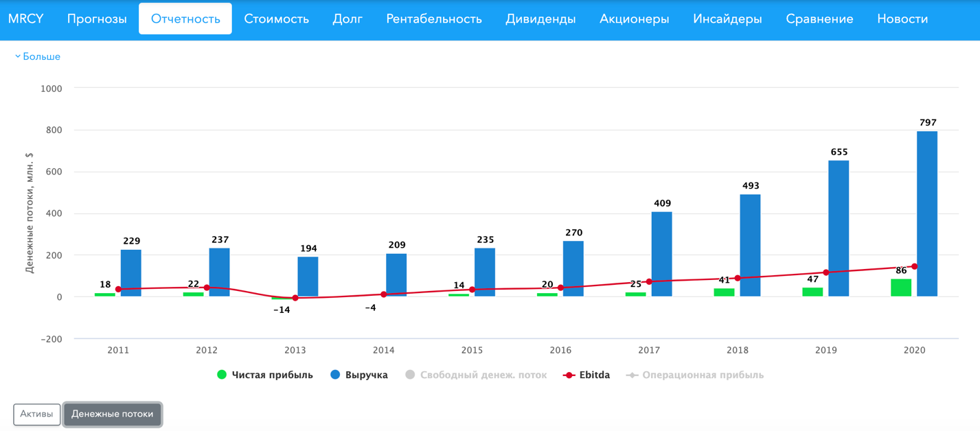Open the Дивиденды tab

point(540,19)
